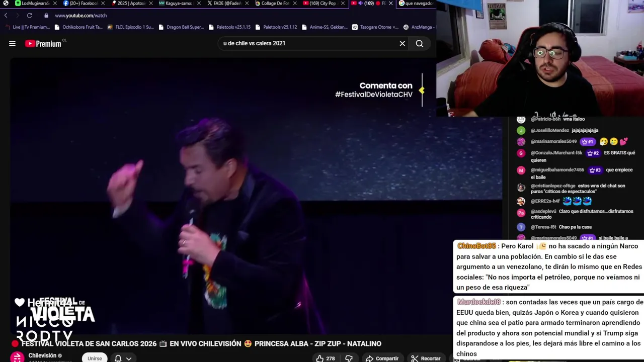The height and width of the screenshot is (362, 644).
Task: Close the (169) City Pop tab
Action: click(343, 4)
